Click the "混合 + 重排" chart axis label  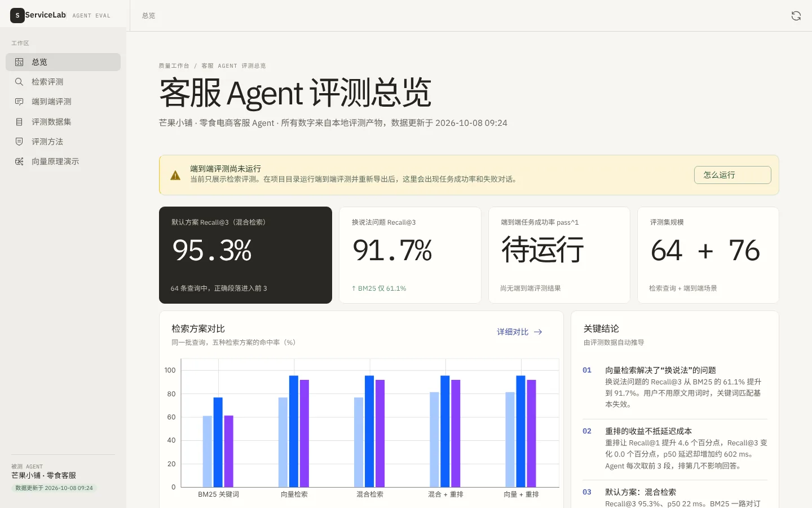(x=445, y=494)
